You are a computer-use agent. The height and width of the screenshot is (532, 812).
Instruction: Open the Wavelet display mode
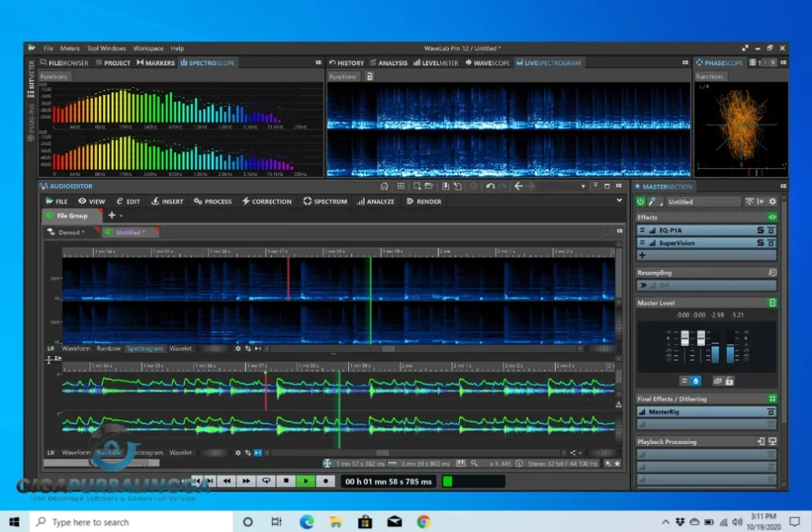click(x=181, y=348)
